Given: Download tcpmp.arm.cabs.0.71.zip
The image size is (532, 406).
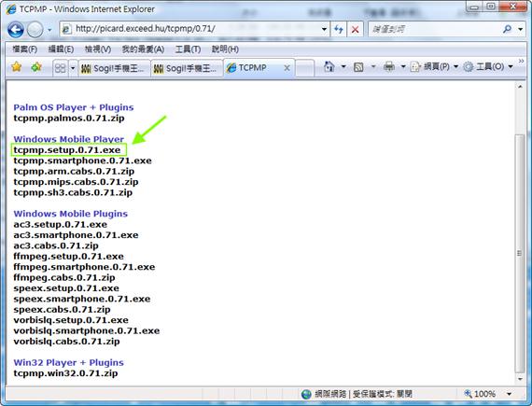Looking at the screenshot, I should (x=74, y=172).
